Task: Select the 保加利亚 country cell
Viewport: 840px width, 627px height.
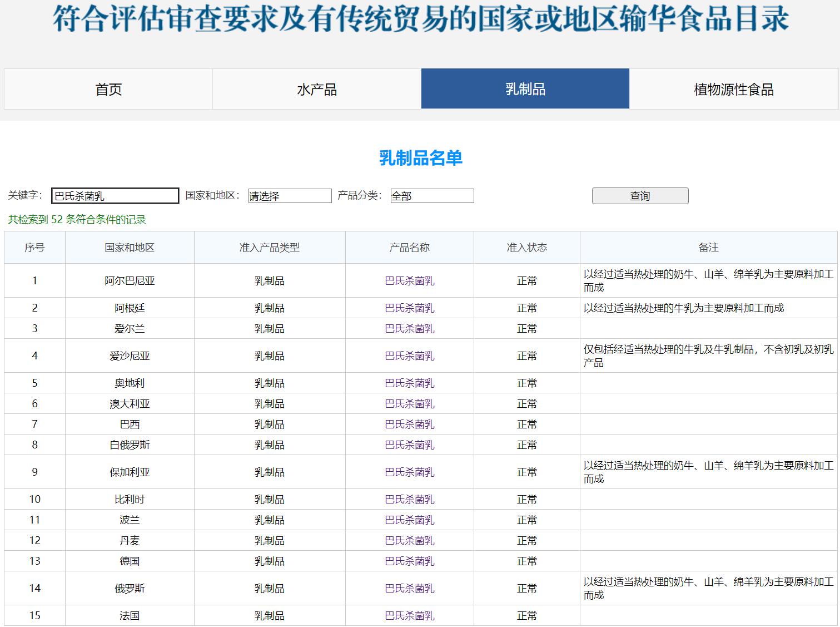Action: click(x=130, y=472)
